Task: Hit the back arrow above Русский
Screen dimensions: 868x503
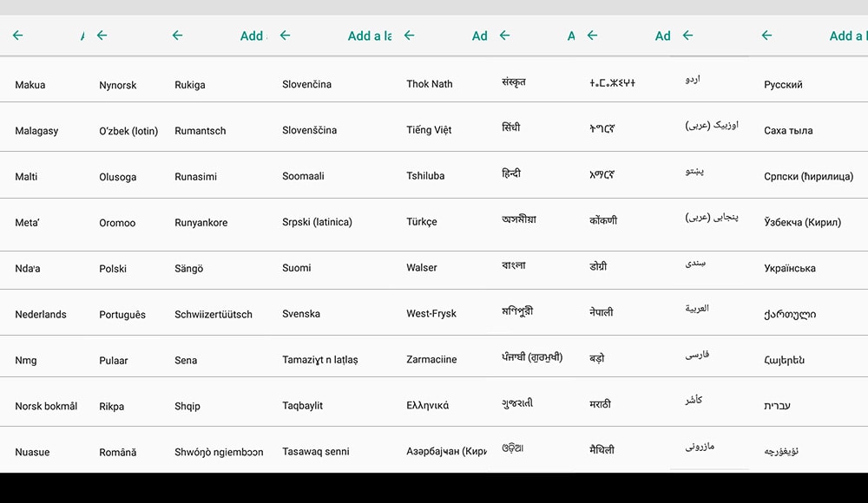Action: point(766,36)
